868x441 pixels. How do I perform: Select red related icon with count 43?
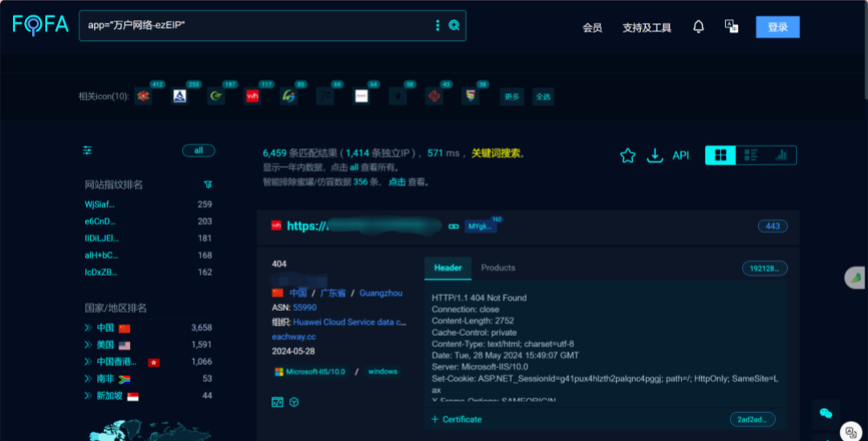point(434,96)
